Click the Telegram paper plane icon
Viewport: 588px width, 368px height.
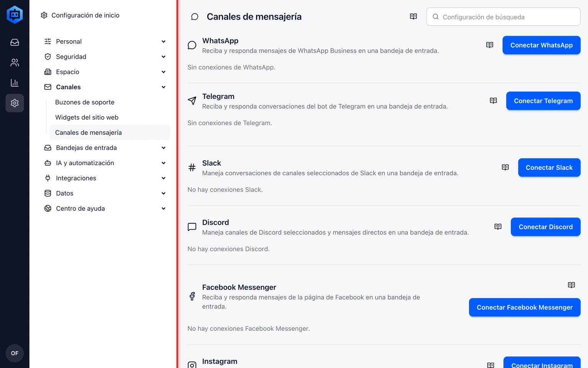pos(192,100)
